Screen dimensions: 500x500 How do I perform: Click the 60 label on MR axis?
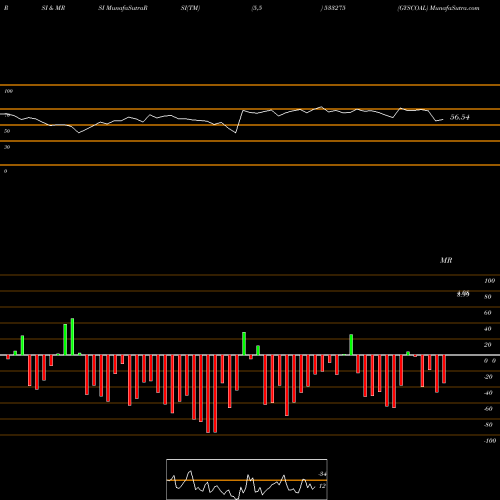488,313
